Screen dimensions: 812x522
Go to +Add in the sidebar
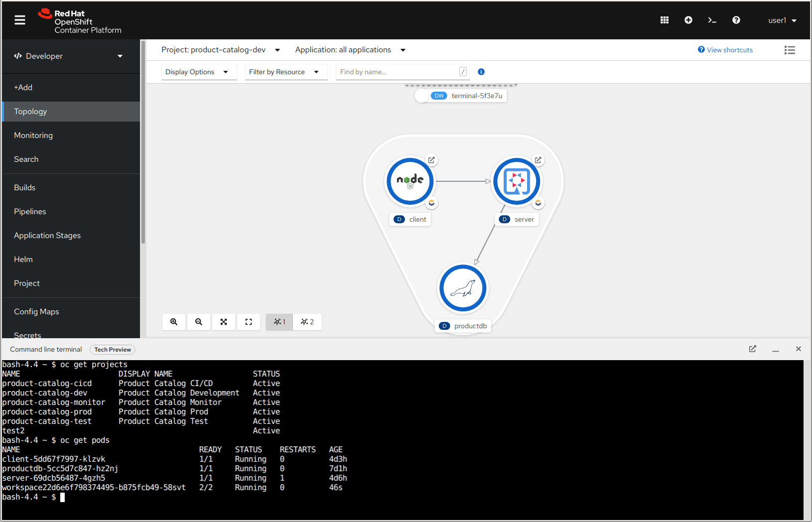coord(71,88)
